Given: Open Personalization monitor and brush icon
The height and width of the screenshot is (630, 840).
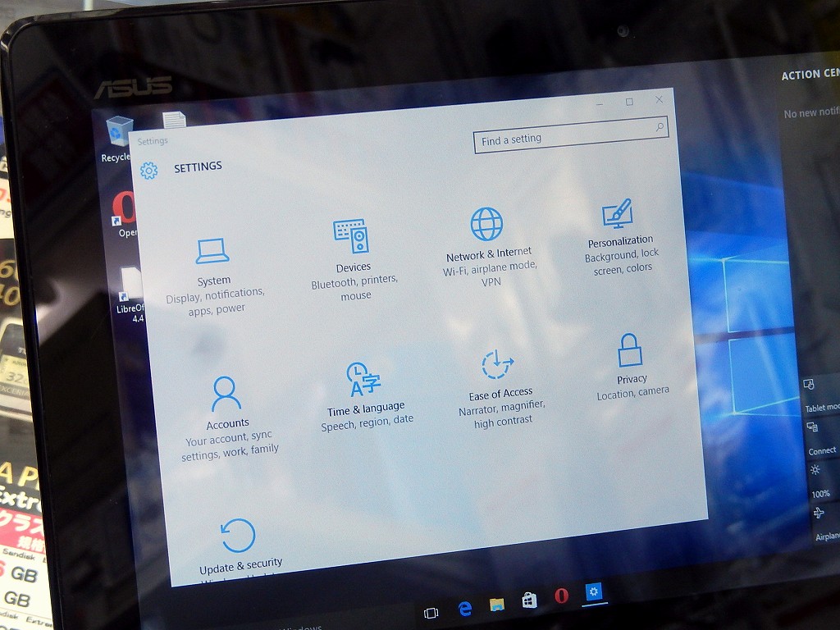Looking at the screenshot, I should click(x=618, y=213).
